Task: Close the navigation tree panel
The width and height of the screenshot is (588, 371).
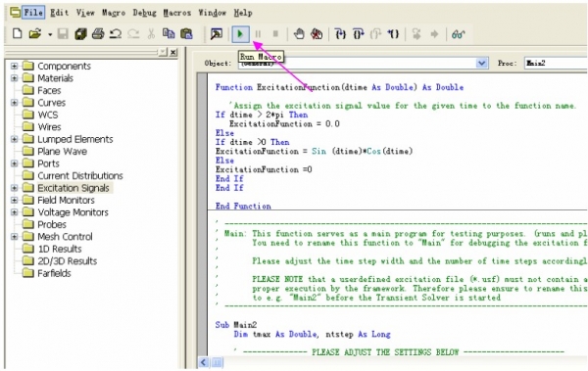Action: point(172,52)
